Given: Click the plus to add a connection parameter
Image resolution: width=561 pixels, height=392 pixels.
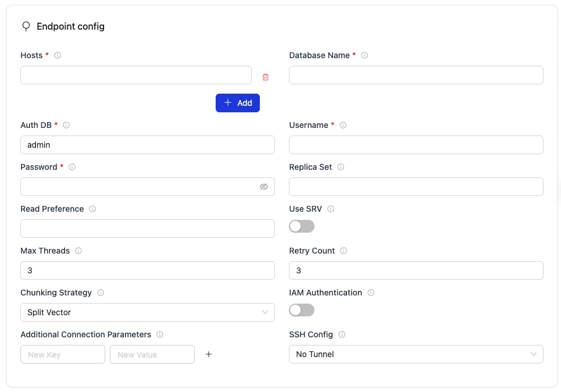Looking at the screenshot, I should click(x=208, y=354).
